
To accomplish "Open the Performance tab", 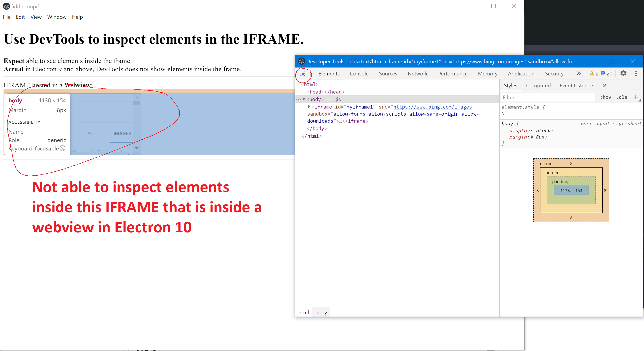I will click(x=453, y=74).
